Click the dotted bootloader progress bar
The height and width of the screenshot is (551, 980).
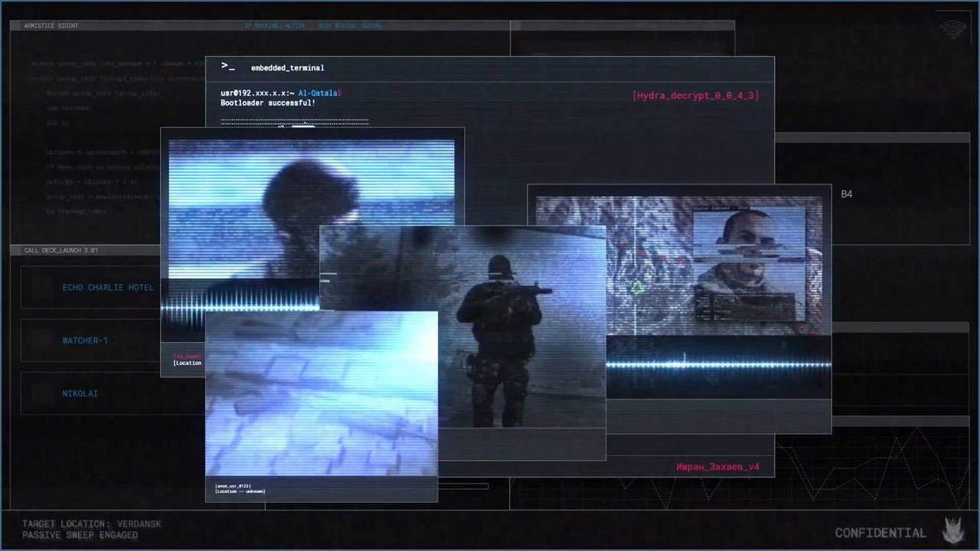pyautogui.click(x=295, y=120)
